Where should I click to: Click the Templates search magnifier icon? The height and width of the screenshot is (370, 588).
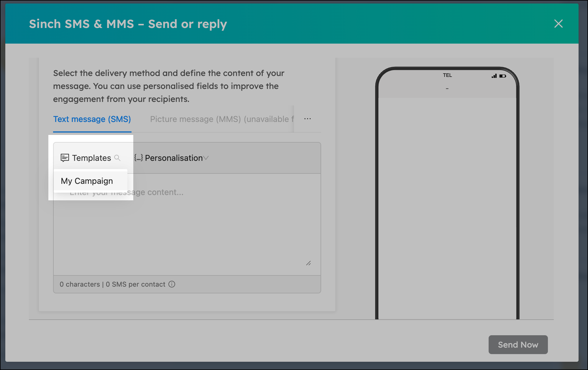(117, 158)
